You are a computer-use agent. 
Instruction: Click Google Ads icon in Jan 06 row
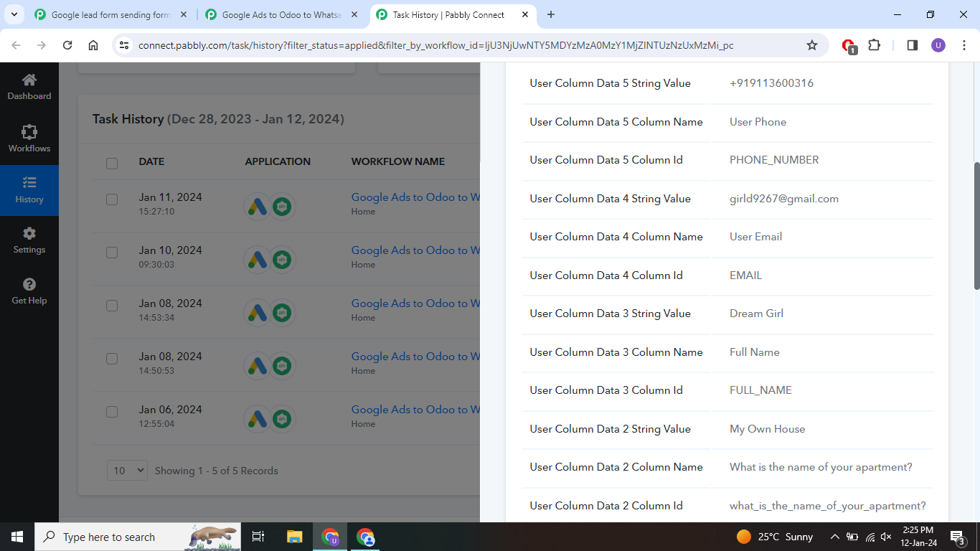pos(258,419)
